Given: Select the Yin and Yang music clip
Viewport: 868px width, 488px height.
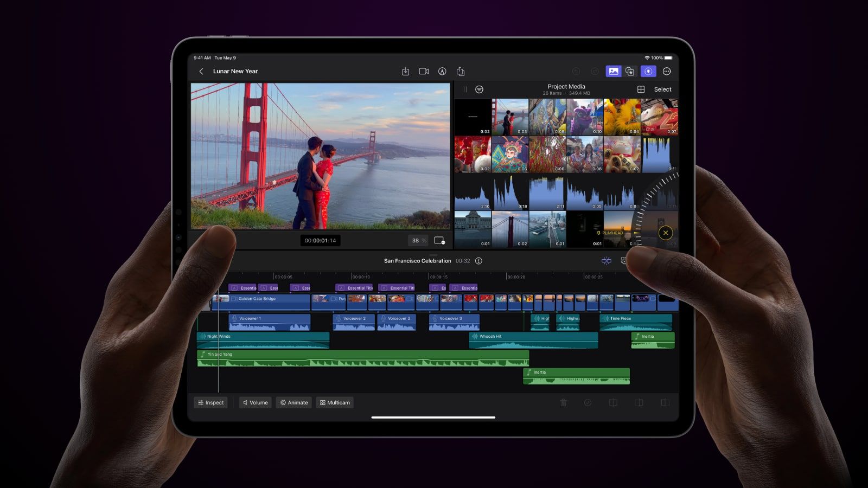Looking at the screenshot, I should click(x=362, y=358).
